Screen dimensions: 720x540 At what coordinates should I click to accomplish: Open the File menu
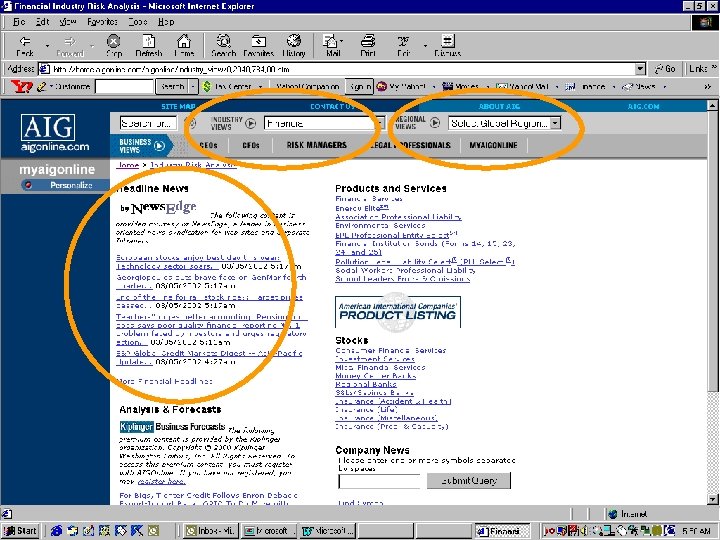19,22
